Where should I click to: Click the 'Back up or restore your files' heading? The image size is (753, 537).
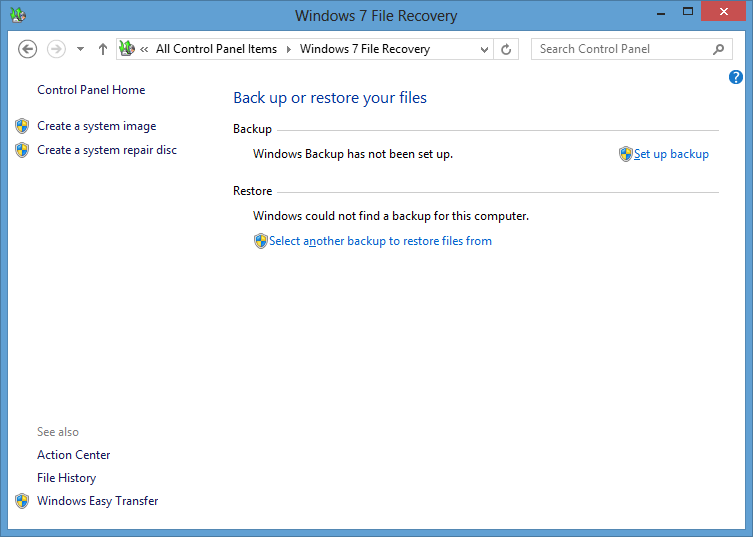tap(330, 98)
